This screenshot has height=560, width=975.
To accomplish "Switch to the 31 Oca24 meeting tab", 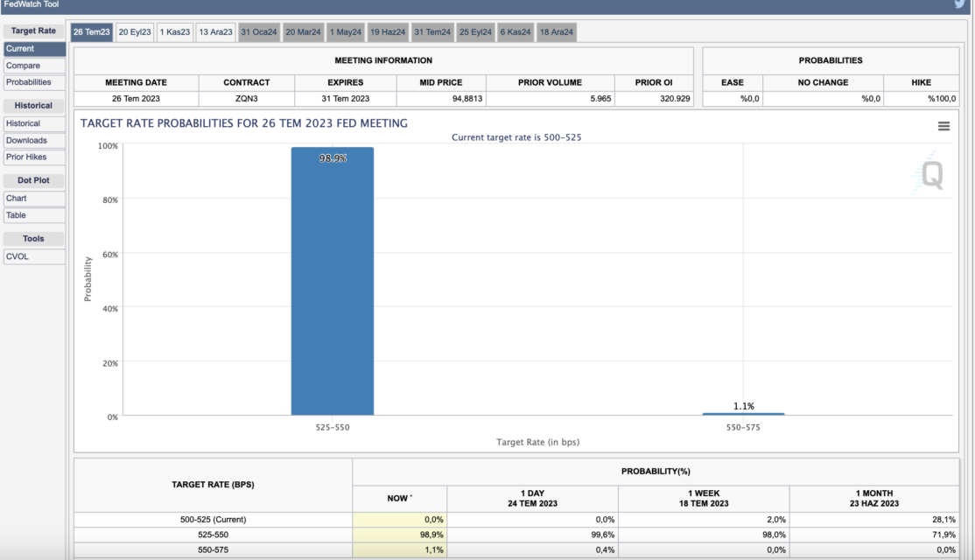I will pyautogui.click(x=259, y=32).
